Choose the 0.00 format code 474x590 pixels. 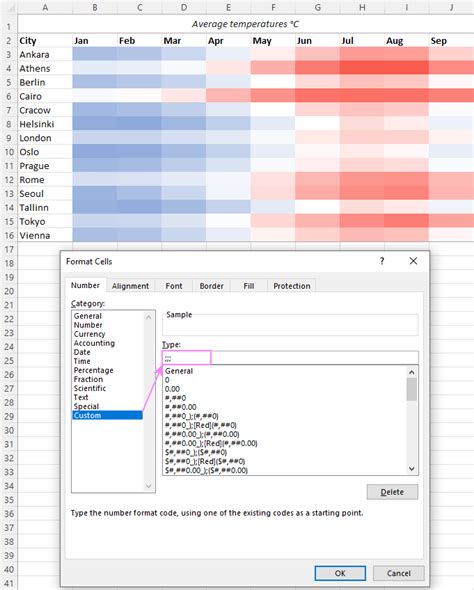[284, 389]
